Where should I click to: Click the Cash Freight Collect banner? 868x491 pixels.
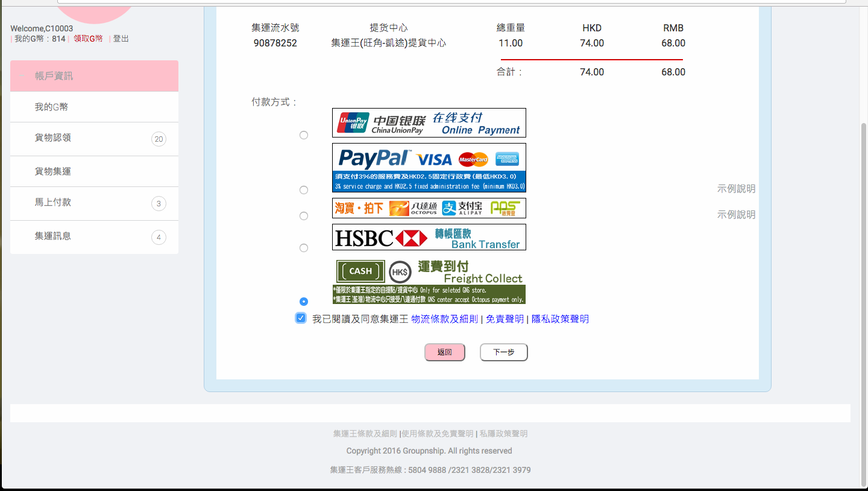click(429, 280)
